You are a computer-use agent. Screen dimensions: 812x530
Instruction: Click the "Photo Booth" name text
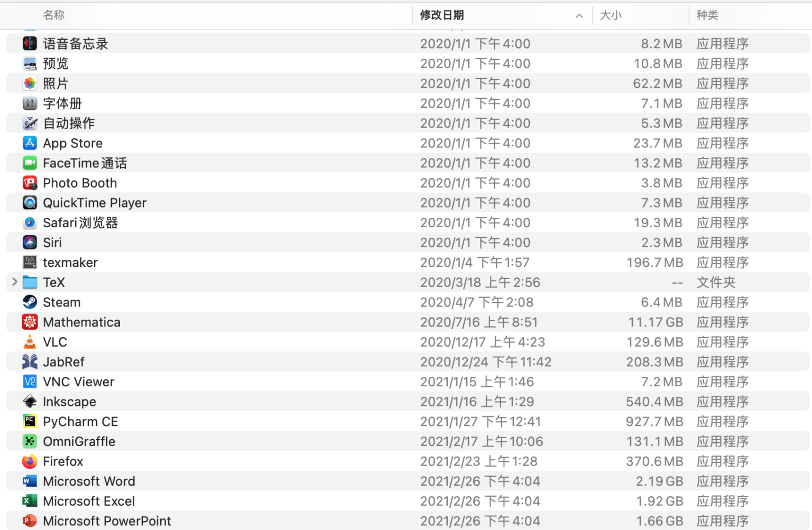point(80,183)
